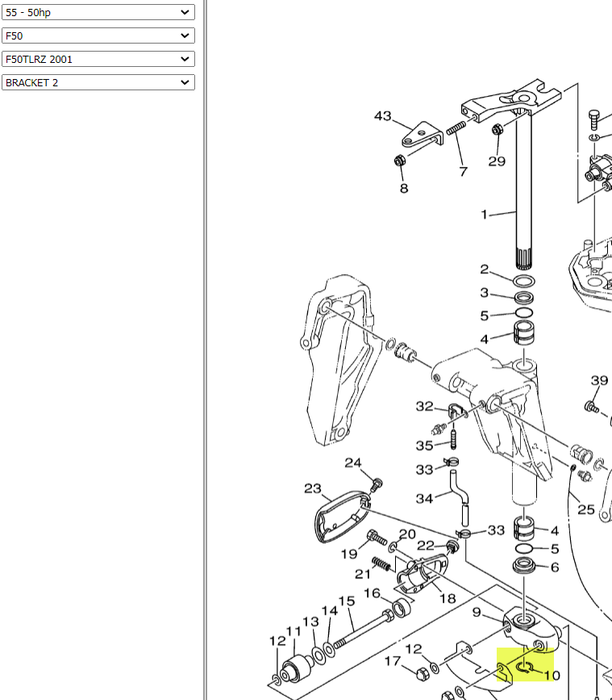Click part number 39 label
This screenshot has width=612, height=700.
599,381
